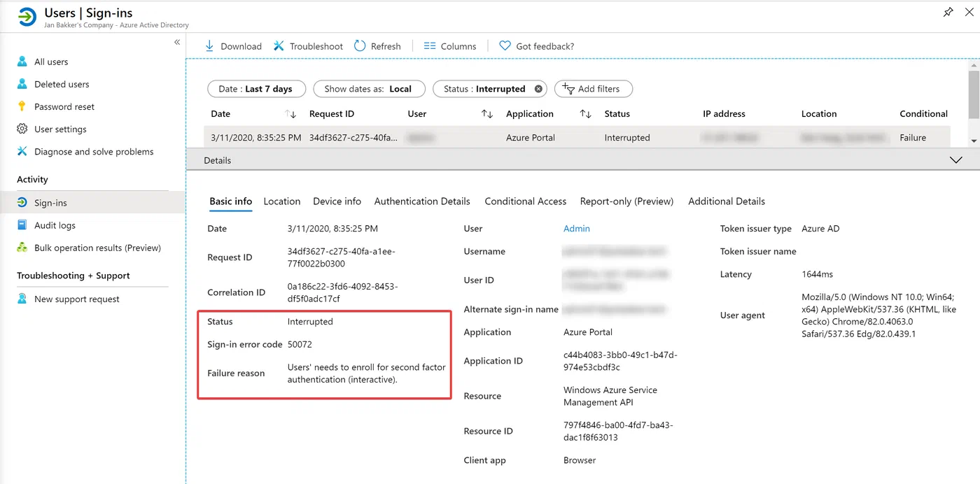
Task: Click the Bulk operation results icon
Action: 22,248
